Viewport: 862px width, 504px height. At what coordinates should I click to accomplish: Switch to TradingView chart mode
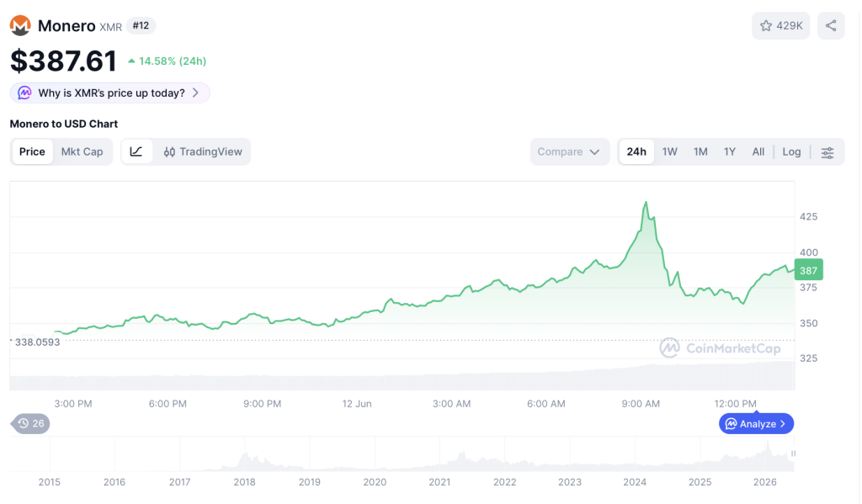[x=202, y=151]
